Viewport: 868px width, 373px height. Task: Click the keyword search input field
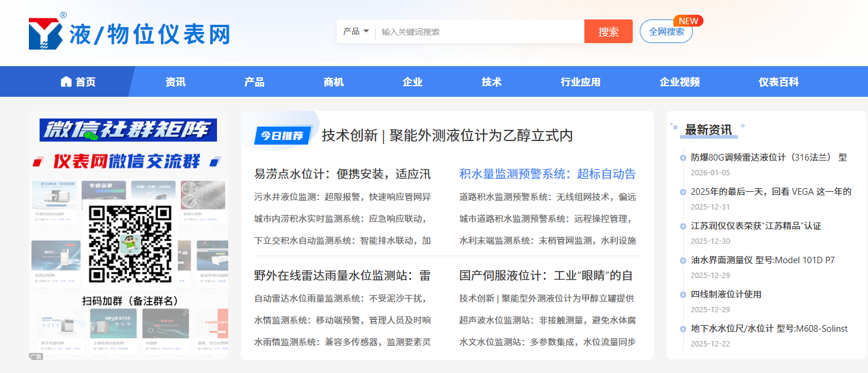[479, 32]
